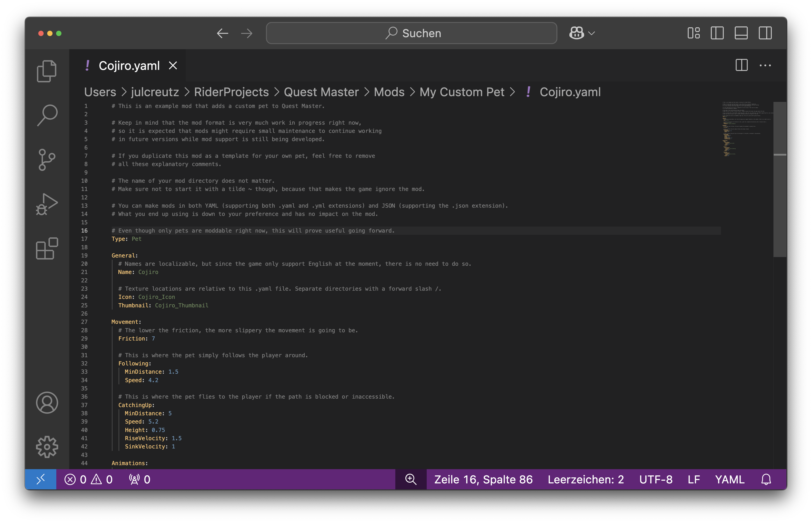The height and width of the screenshot is (523, 812).
Task: Open the warnings indicator showing 0 warnings
Action: click(x=102, y=480)
